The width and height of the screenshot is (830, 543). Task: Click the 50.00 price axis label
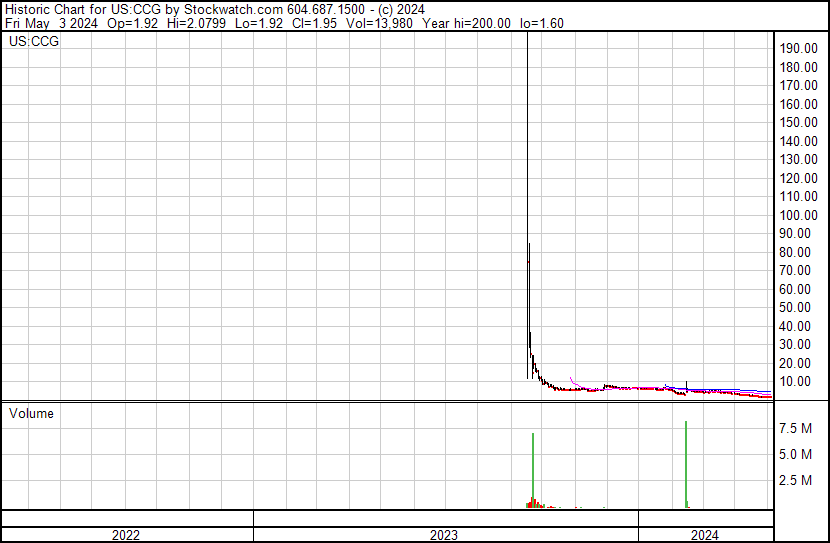click(795, 307)
